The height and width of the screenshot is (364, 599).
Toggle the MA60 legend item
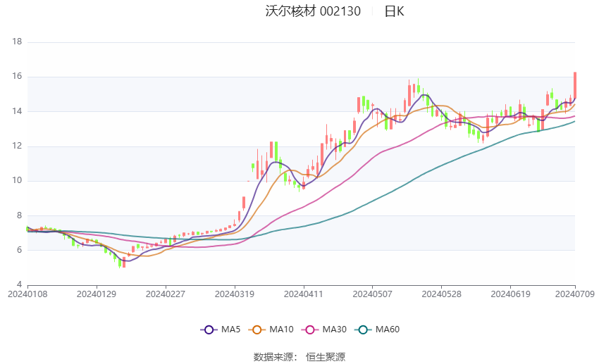(377, 330)
